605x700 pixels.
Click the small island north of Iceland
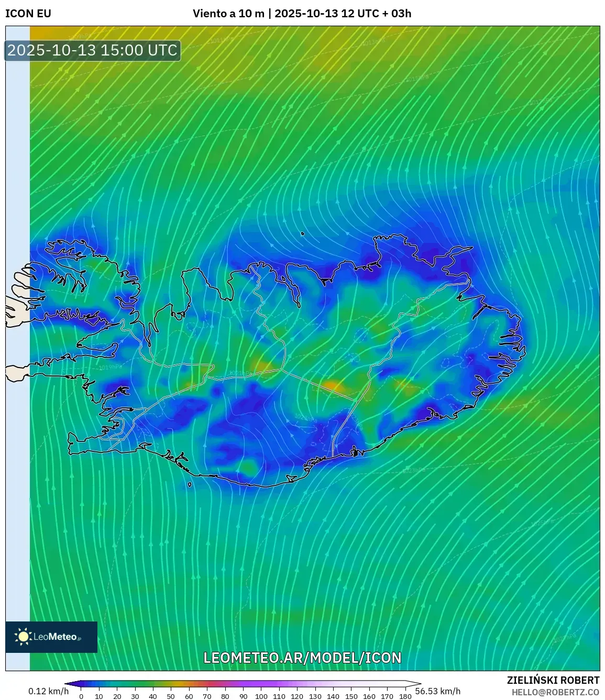tap(303, 234)
